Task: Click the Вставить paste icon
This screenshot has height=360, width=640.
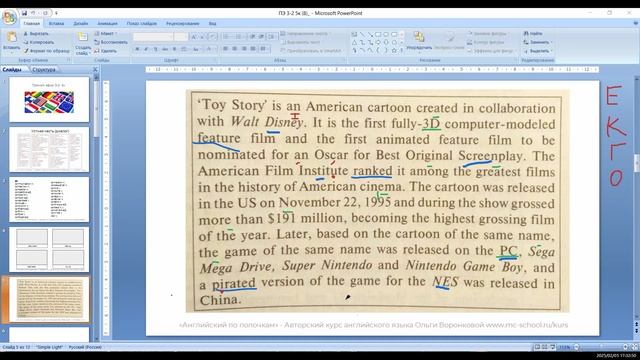Action: [11, 38]
